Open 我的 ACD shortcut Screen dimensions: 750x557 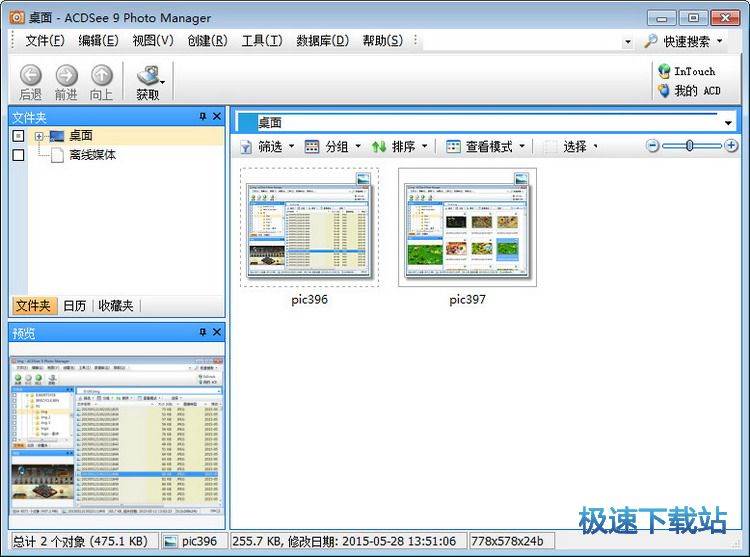(688, 90)
